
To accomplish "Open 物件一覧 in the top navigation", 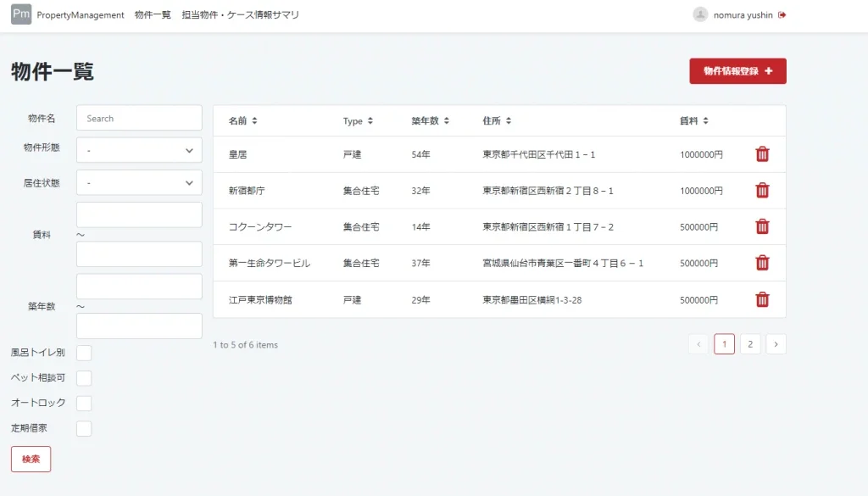I will [x=153, y=15].
